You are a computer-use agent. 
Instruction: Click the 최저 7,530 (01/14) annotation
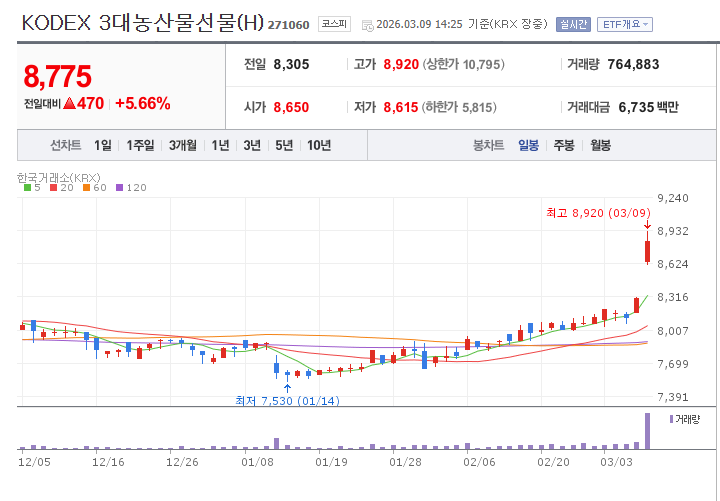click(287, 401)
